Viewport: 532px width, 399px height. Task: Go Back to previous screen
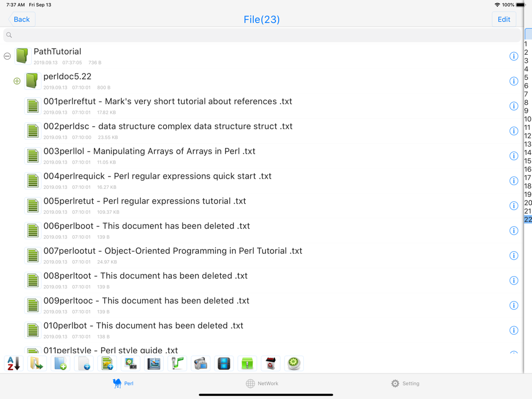(22, 19)
